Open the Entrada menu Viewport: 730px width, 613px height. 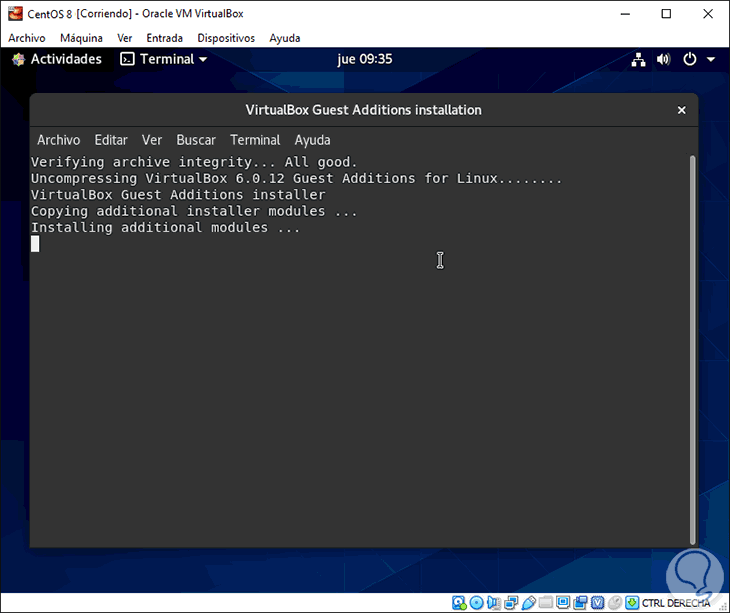point(164,38)
